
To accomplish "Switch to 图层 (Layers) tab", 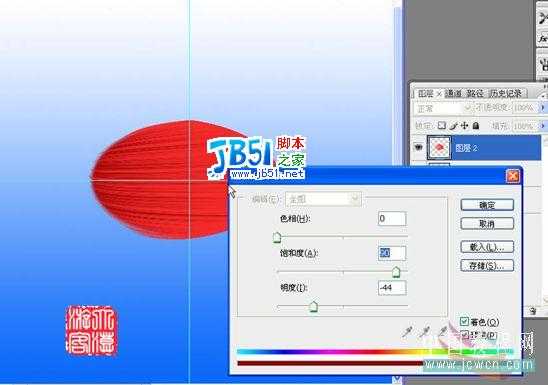I will pyautogui.click(x=426, y=93).
